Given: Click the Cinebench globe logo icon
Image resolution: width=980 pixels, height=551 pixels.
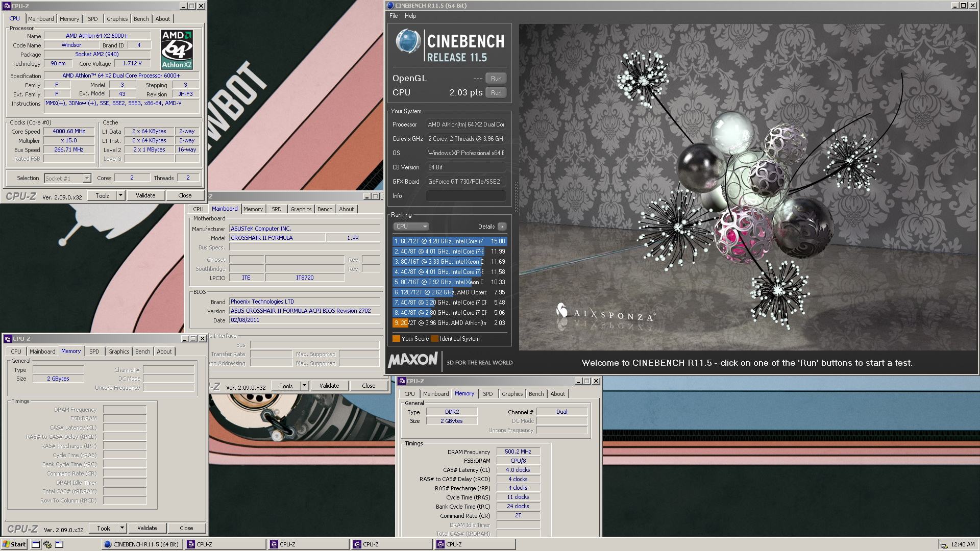Looking at the screenshot, I should coord(408,41).
